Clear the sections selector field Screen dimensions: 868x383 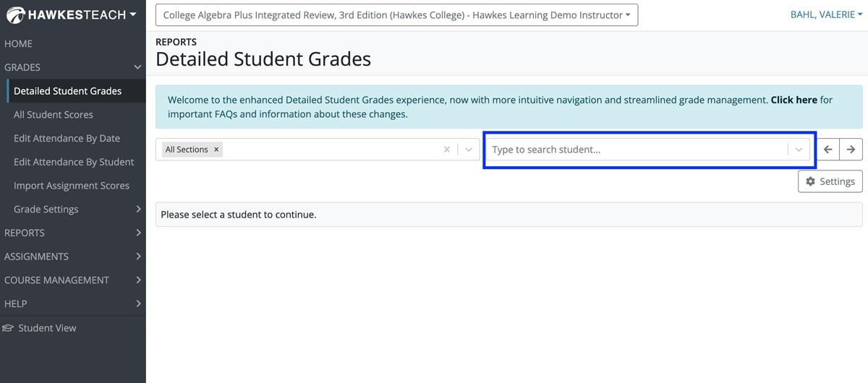446,150
